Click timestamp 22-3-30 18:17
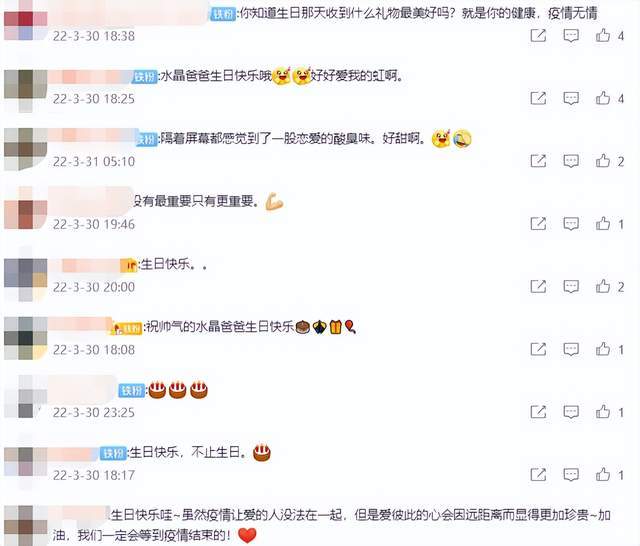This screenshot has width=640, height=546. (94, 475)
